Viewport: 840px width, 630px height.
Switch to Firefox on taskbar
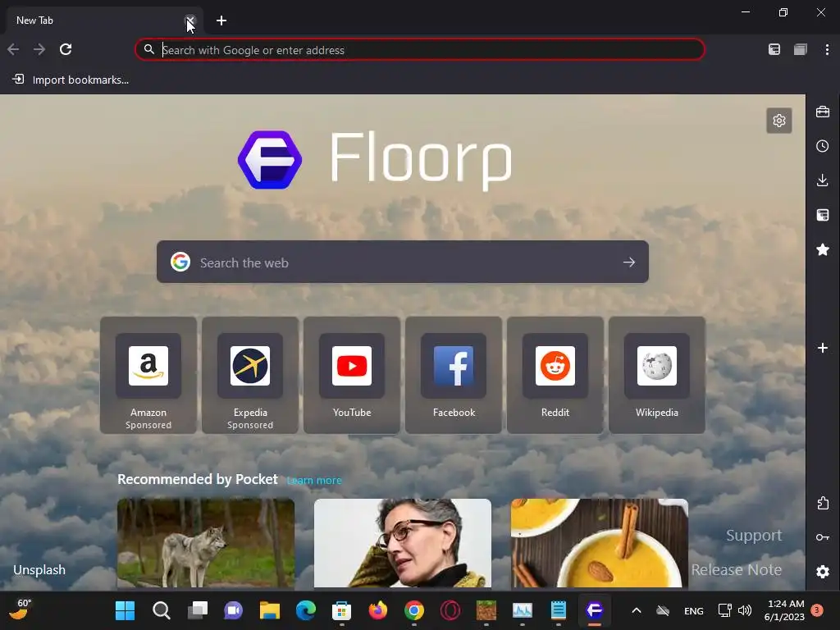377,610
